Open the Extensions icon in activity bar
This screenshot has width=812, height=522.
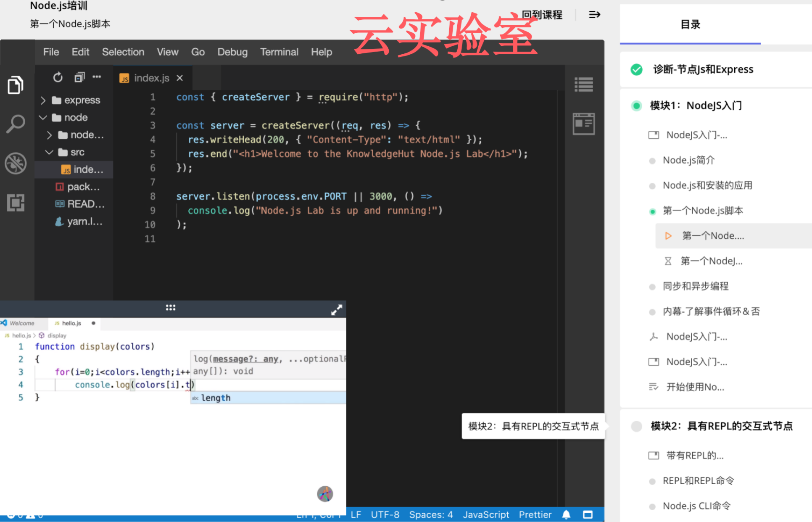coord(16,203)
